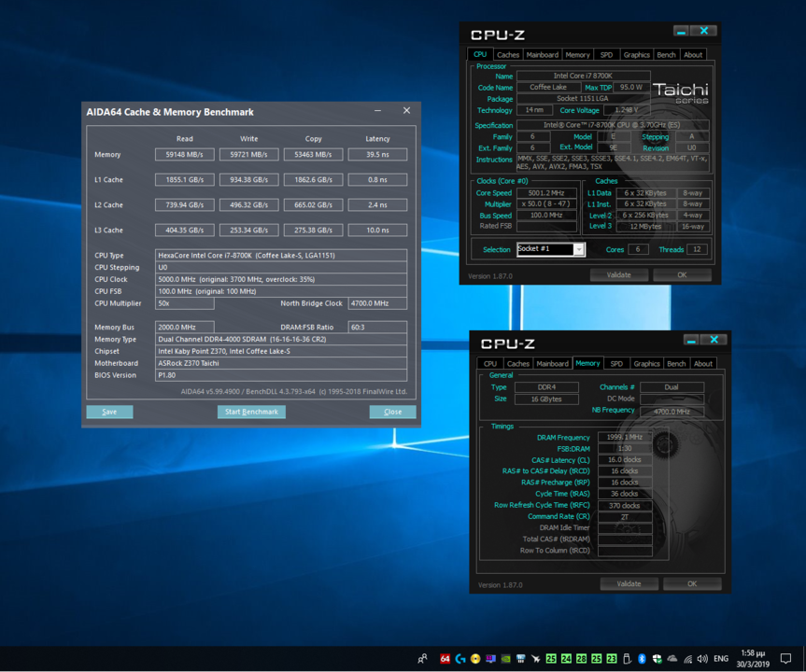Click North Bridge Clock field 4700.0 MHz
Viewport: 806px width, 672px height.
point(377,303)
